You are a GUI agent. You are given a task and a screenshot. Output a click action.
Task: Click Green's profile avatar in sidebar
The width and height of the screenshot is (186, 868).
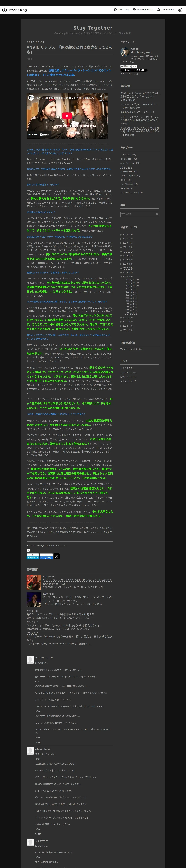pos(125,52)
